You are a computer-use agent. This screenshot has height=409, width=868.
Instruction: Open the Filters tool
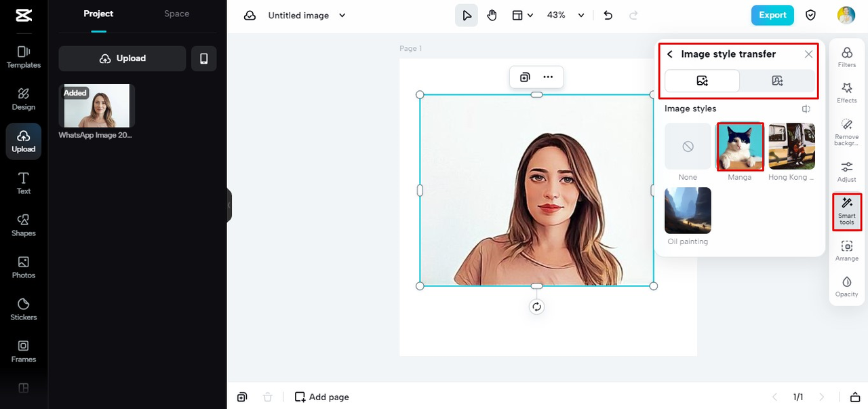click(847, 57)
